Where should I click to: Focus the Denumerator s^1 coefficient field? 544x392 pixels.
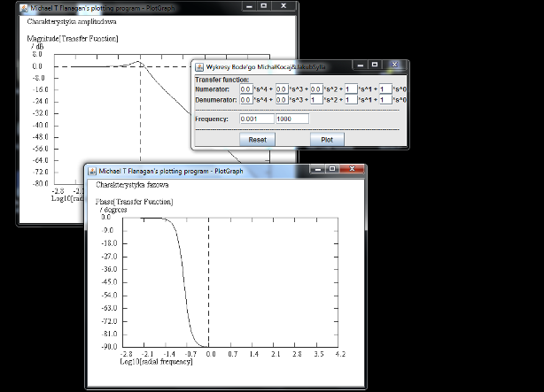point(351,100)
